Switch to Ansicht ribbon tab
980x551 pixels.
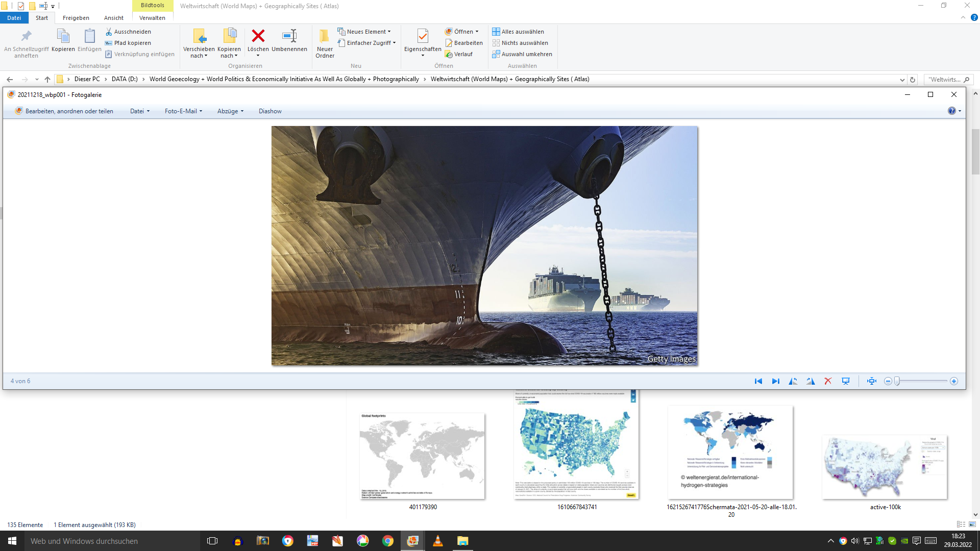click(x=114, y=18)
